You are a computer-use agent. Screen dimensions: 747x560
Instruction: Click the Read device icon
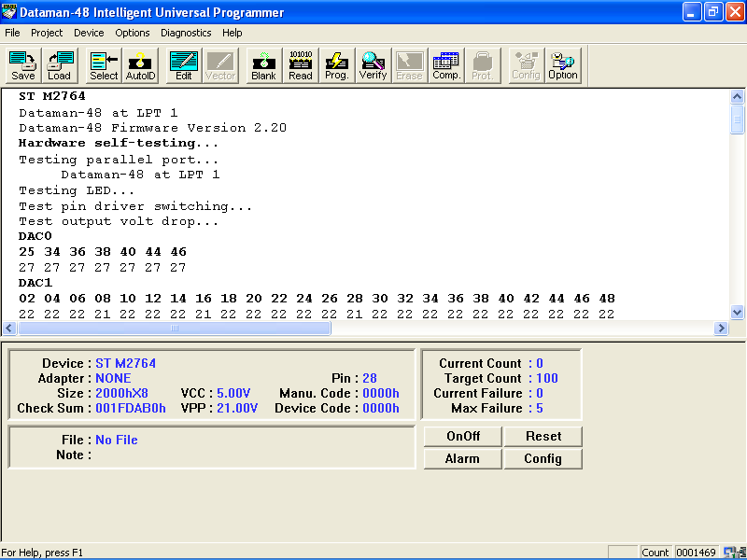(x=301, y=65)
